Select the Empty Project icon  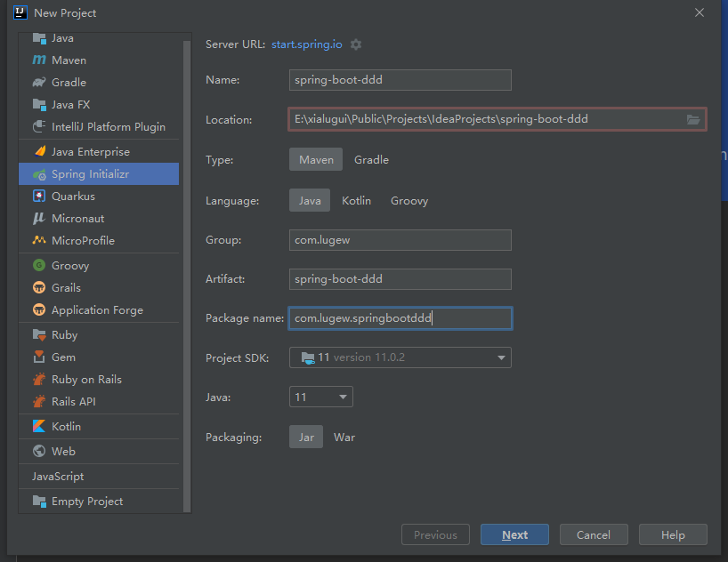point(39,502)
